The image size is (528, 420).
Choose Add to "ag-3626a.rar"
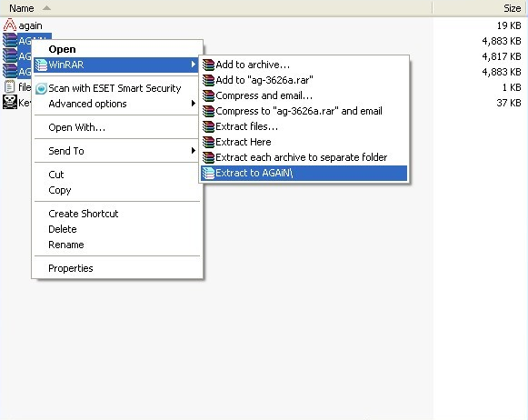click(x=304, y=80)
